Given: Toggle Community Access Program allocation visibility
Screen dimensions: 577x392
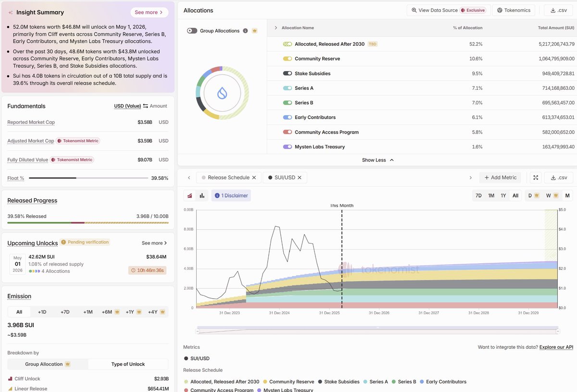Looking at the screenshot, I should 288,132.
